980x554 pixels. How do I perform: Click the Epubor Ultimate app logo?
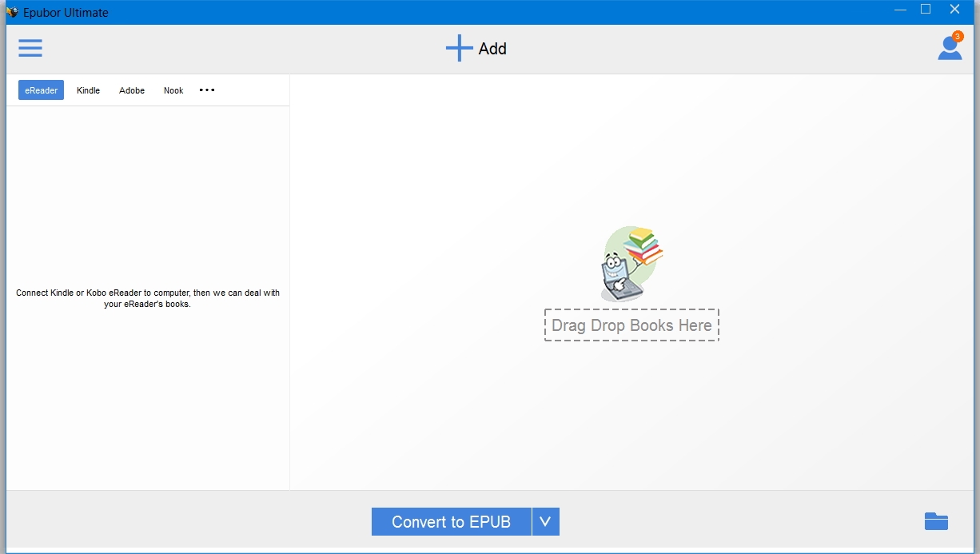[x=12, y=12]
